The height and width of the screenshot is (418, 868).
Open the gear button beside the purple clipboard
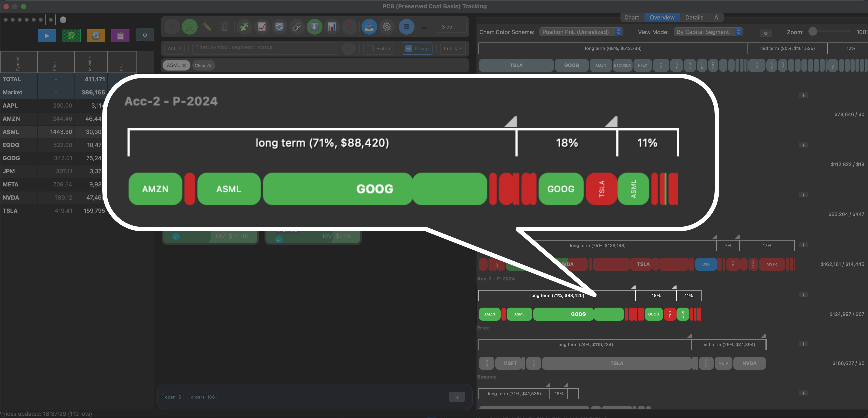[145, 35]
